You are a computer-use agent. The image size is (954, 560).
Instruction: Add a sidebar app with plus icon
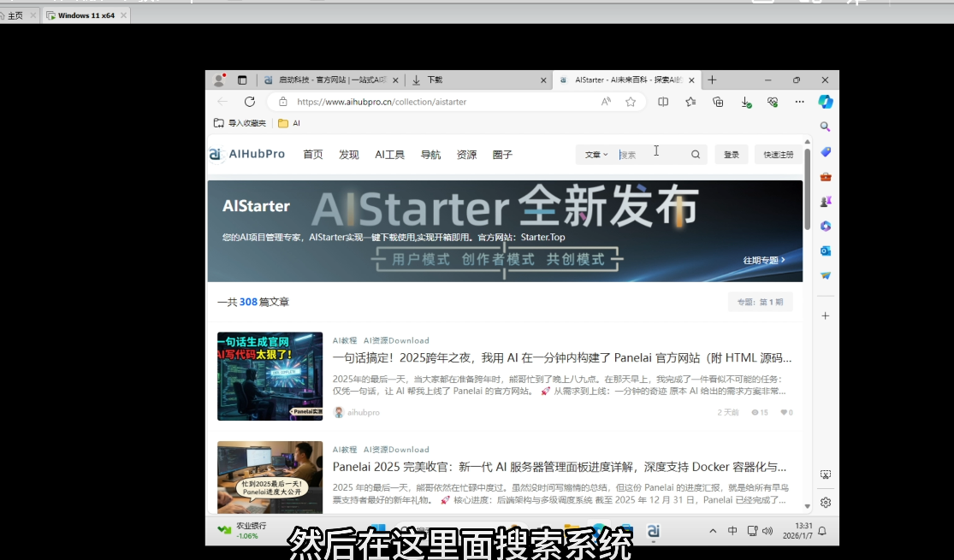[825, 315]
